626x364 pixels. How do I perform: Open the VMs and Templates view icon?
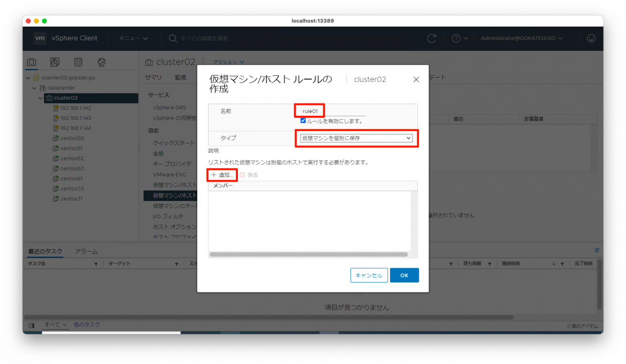[x=55, y=62]
